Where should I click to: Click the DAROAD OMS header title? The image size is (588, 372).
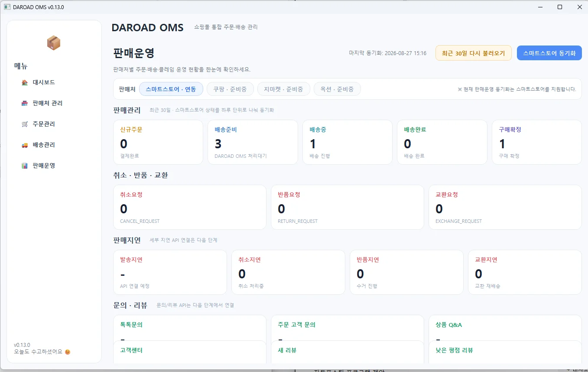click(x=147, y=27)
